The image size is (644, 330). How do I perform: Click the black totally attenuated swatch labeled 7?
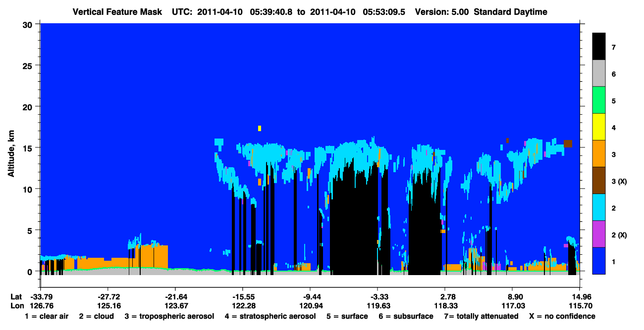(599, 47)
